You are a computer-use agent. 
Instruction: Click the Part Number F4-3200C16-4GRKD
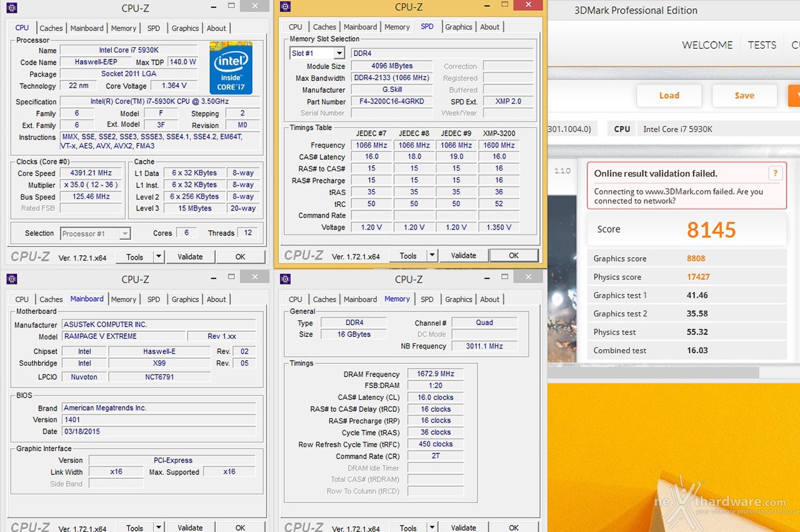(x=392, y=102)
